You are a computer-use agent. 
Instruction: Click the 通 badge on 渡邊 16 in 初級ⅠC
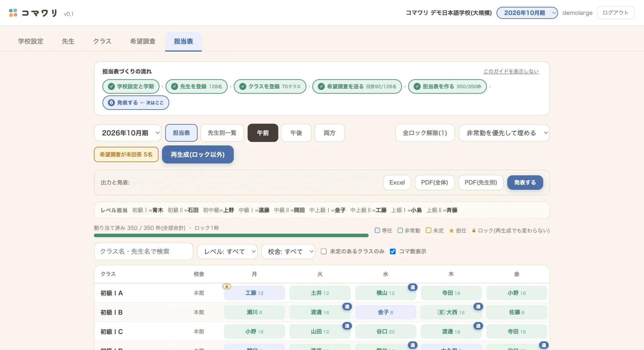point(478,326)
